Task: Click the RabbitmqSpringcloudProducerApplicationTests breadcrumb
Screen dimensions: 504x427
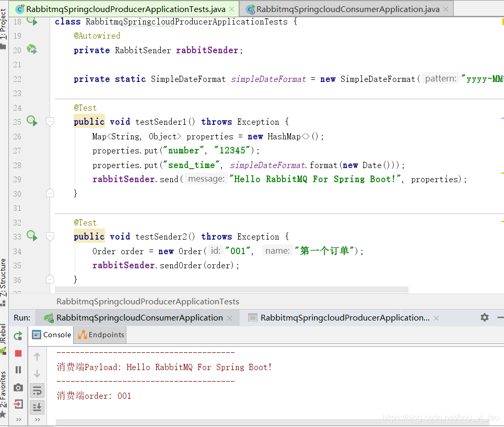Action: pyautogui.click(x=148, y=301)
